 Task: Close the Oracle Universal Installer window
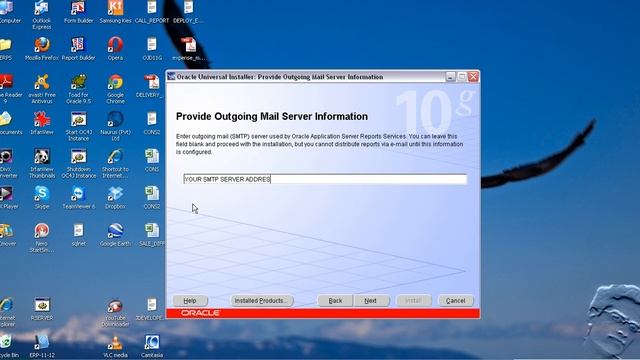[x=473, y=77]
